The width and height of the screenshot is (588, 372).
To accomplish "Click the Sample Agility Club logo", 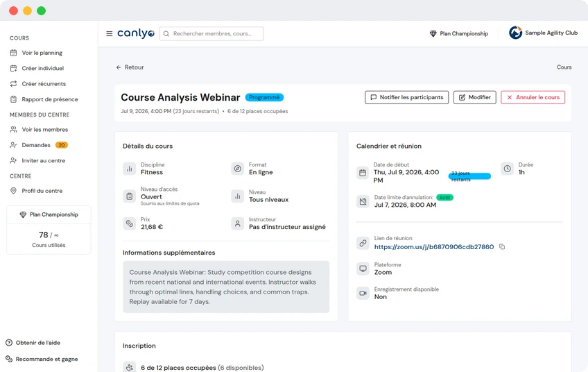I will click(x=515, y=33).
